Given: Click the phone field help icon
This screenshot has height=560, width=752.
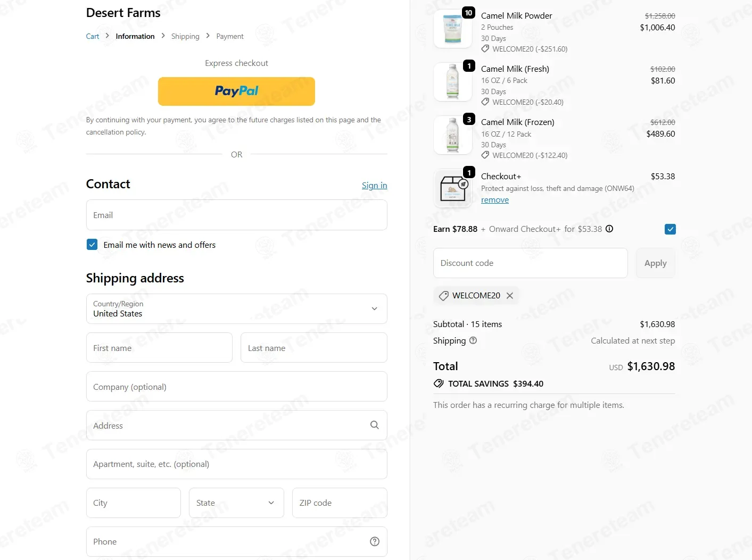Looking at the screenshot, I should 375,541.
